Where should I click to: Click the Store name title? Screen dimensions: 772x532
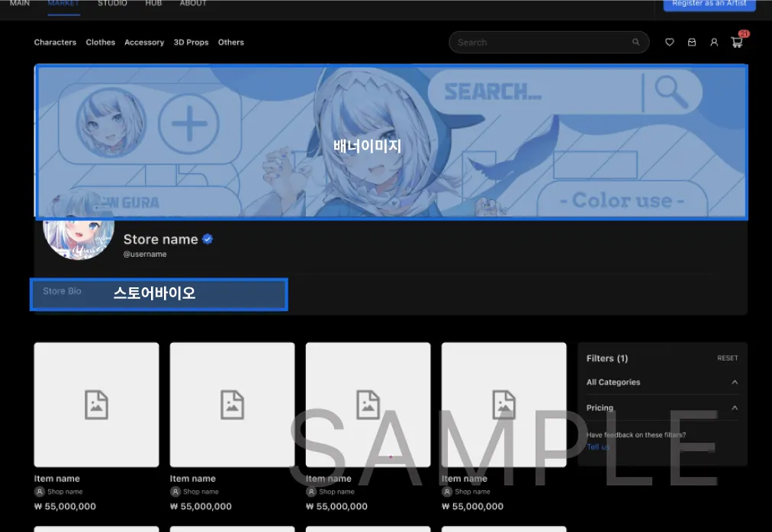click(x=160, y=239)
